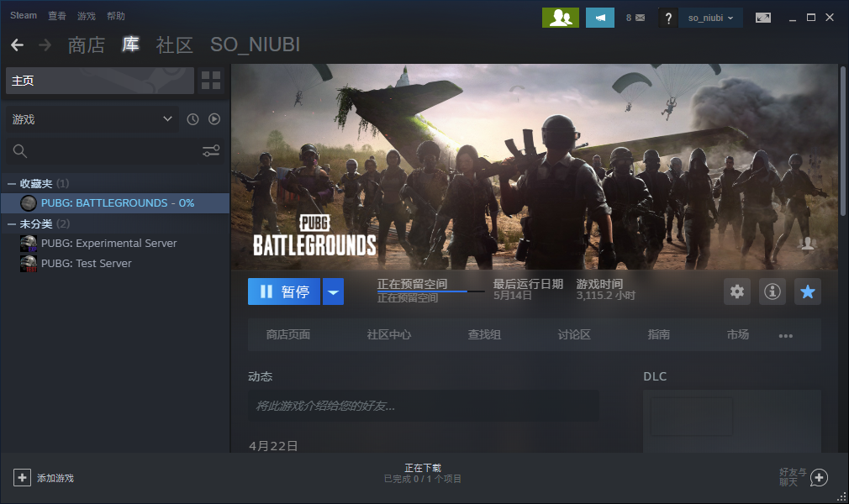Go back with the left arrow

pos(18,45)
